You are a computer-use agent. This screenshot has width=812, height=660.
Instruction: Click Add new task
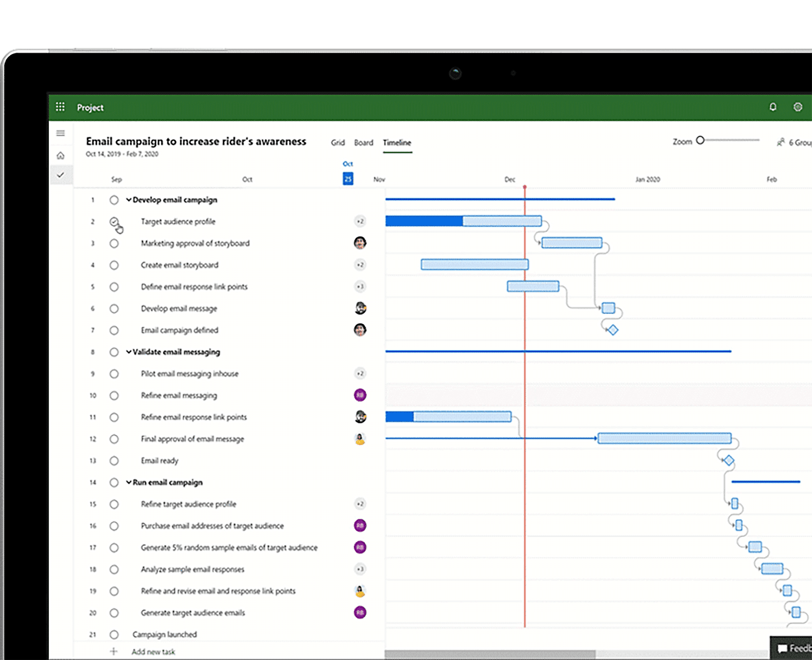[x=154, y=651]
